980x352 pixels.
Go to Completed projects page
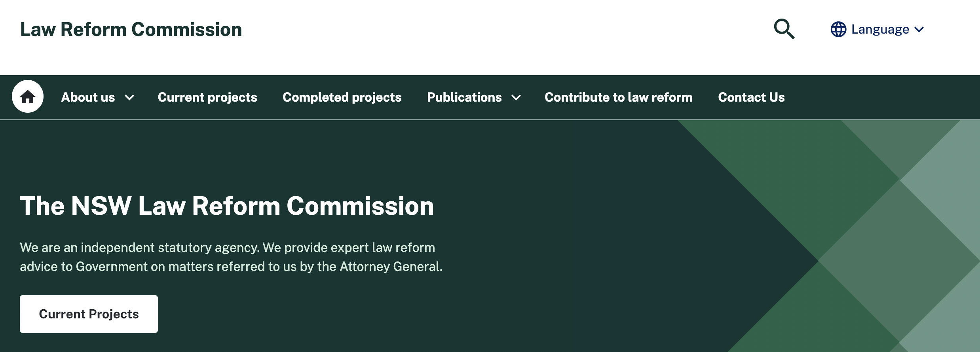[x=342, y=97]
